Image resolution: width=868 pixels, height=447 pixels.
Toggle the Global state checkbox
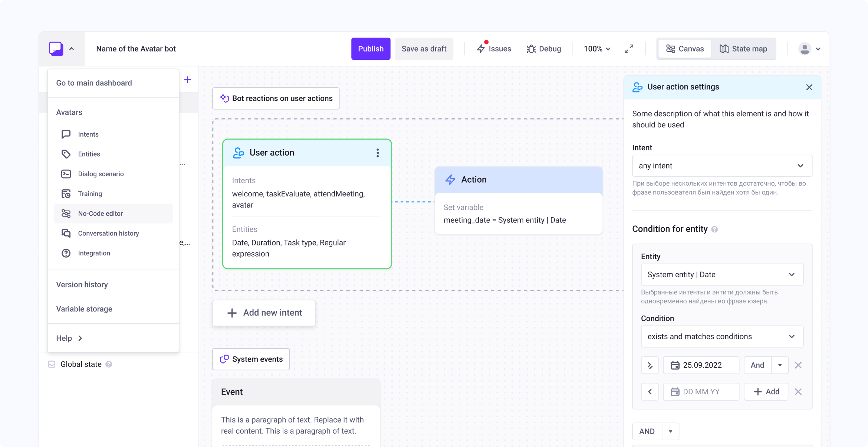click(52, 364)
